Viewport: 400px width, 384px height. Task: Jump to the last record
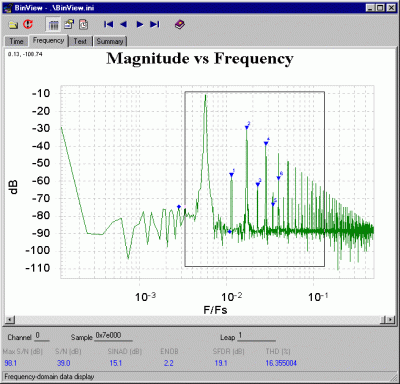[x=155, y=24]
